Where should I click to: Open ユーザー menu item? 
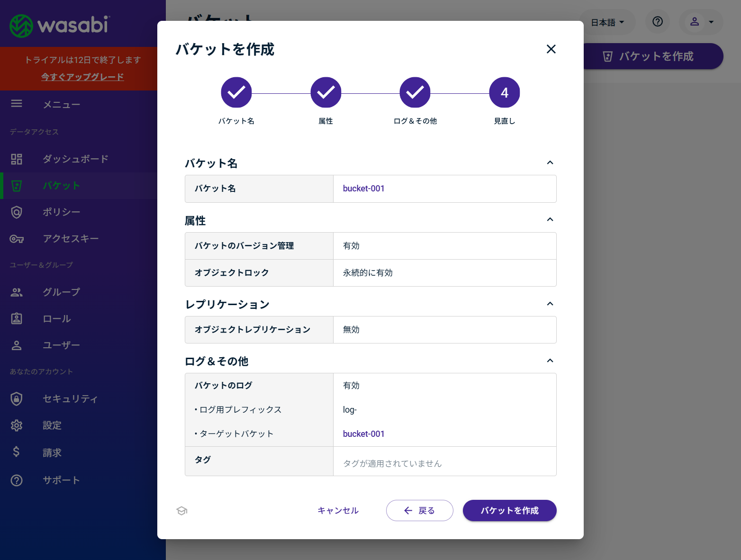point(62,345)
